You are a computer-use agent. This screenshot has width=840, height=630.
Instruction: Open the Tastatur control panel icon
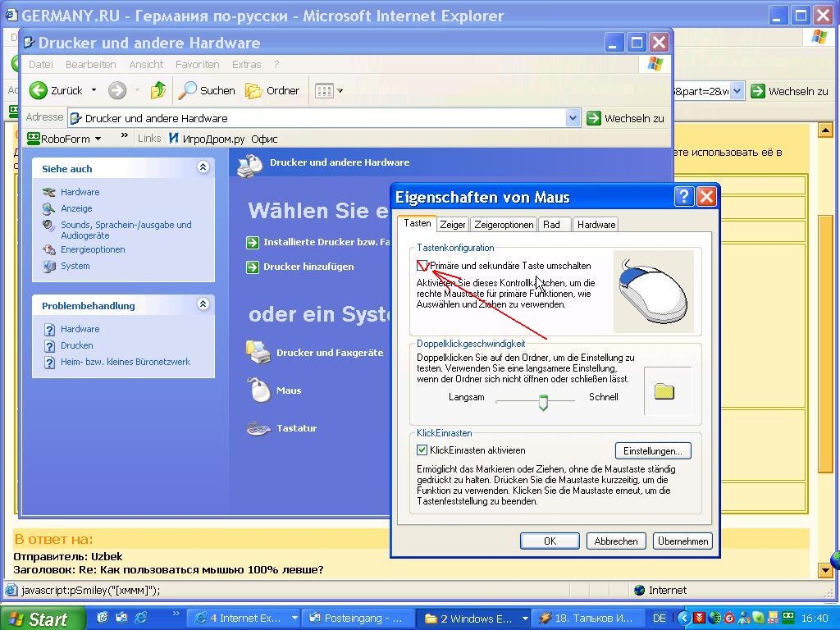(258, 428)
